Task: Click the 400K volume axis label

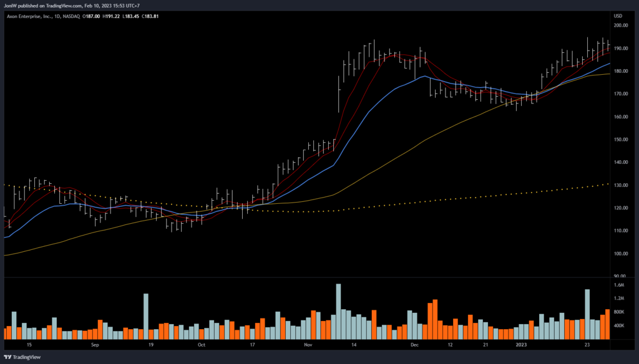Action: pos(619,325)
